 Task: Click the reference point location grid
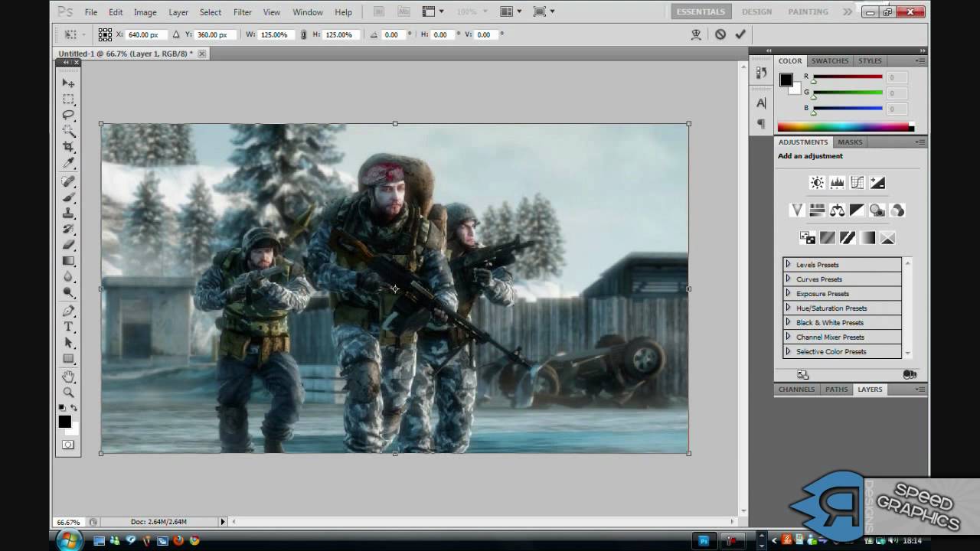click(x=105, y=34)
